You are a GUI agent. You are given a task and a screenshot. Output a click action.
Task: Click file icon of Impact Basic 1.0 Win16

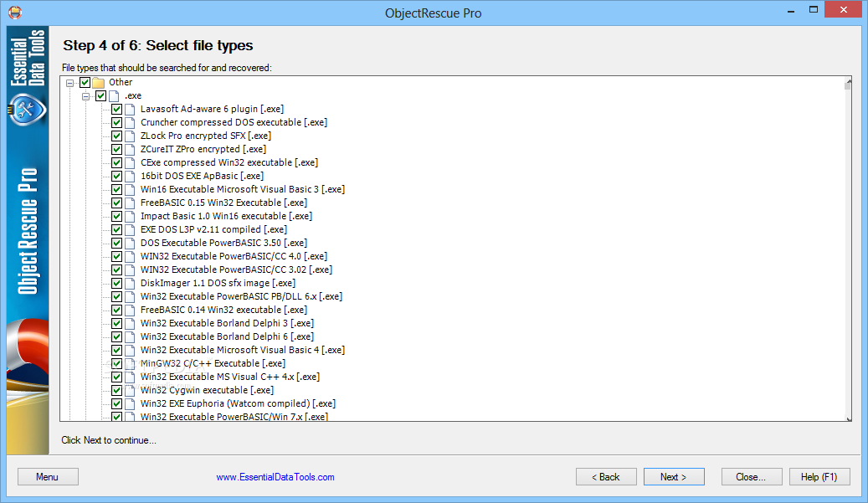[130, 217]
